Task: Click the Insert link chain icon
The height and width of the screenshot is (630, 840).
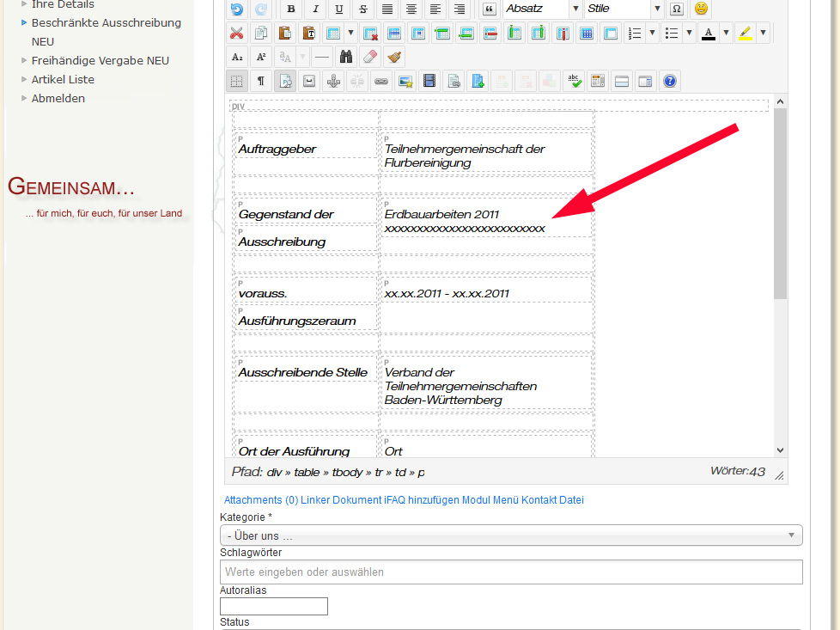Action: tap(381, 82)
